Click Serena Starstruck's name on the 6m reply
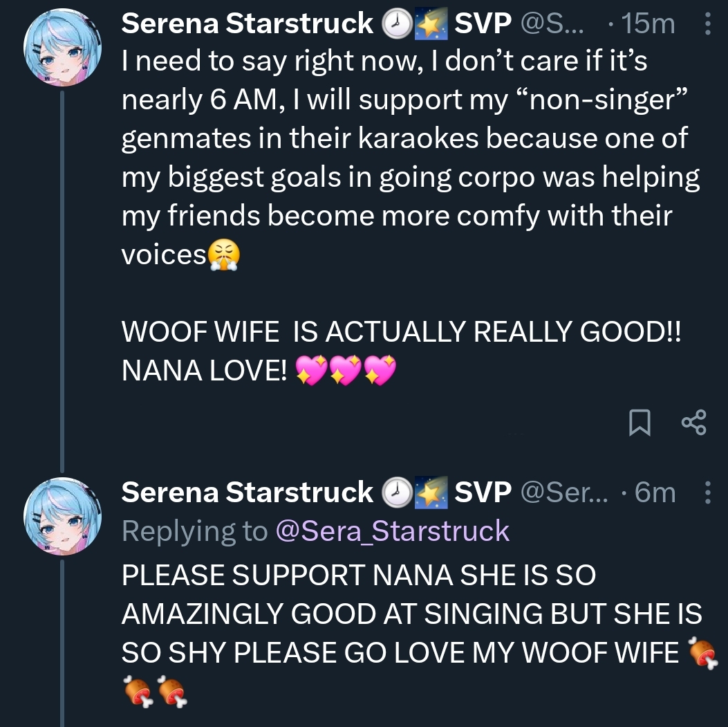728x727 pixels. coord(247,493)
